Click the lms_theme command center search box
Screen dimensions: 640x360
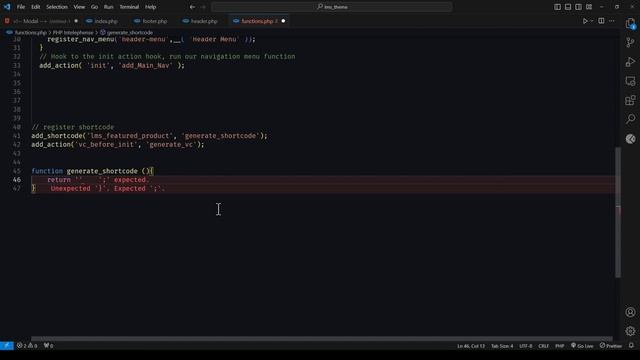(x=332, y=7)
